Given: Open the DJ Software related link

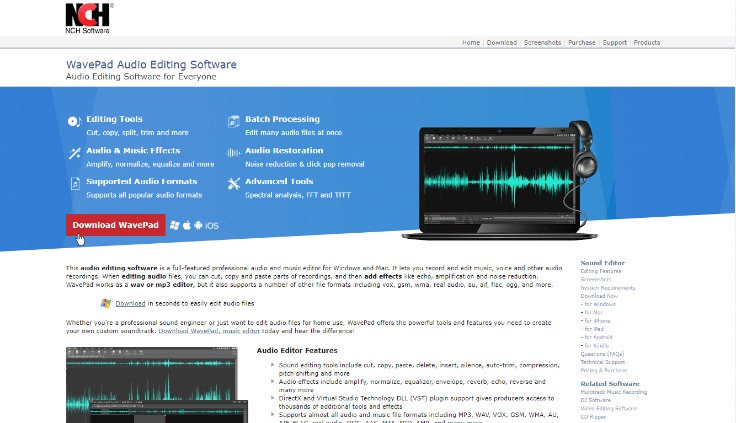Looking at the screenshot, I should 596,400.
